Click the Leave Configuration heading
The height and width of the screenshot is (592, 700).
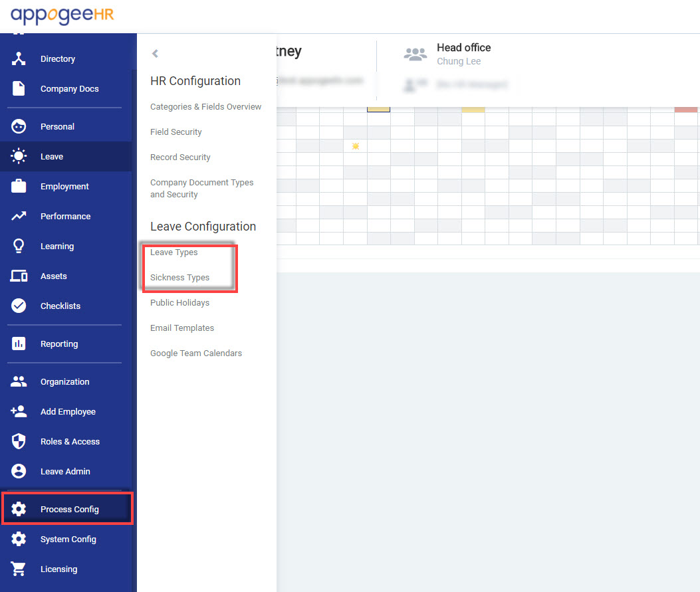click(203, 226)
